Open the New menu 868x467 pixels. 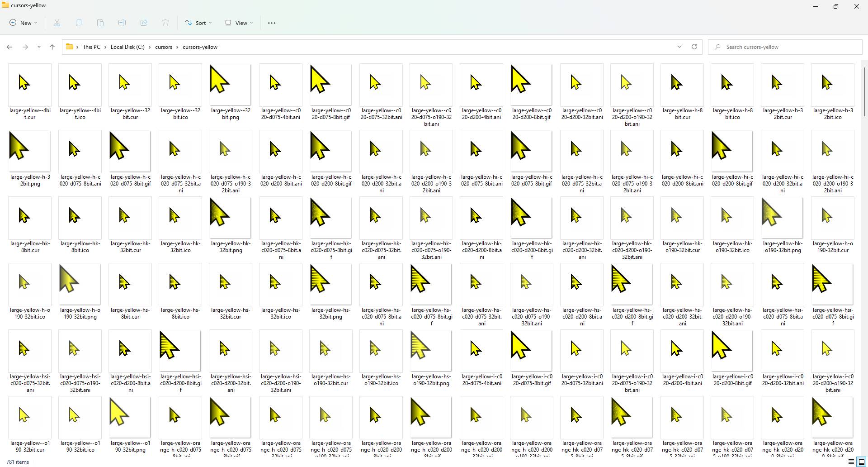click(x=23, y=23)
